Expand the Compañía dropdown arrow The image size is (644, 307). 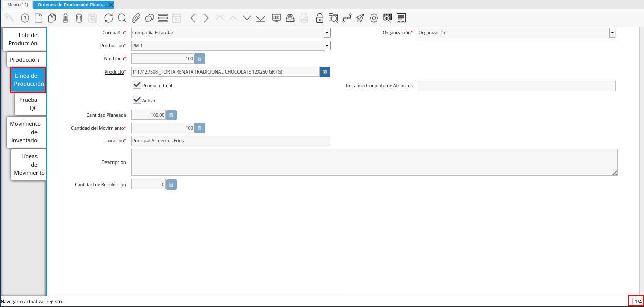tap(327, 33)
